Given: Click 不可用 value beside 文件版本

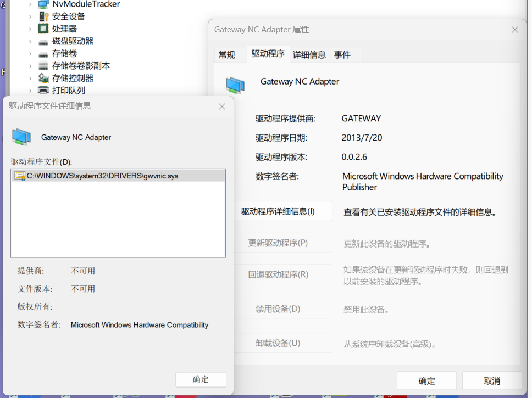Looking at the screenshot, I should click(x=83, y=289).
